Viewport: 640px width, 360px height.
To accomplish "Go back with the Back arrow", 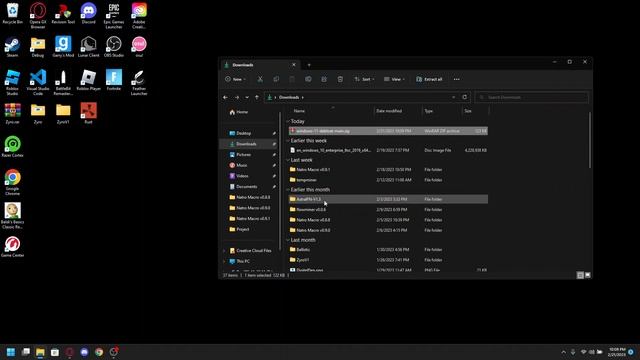I will (x=225, y=97).
